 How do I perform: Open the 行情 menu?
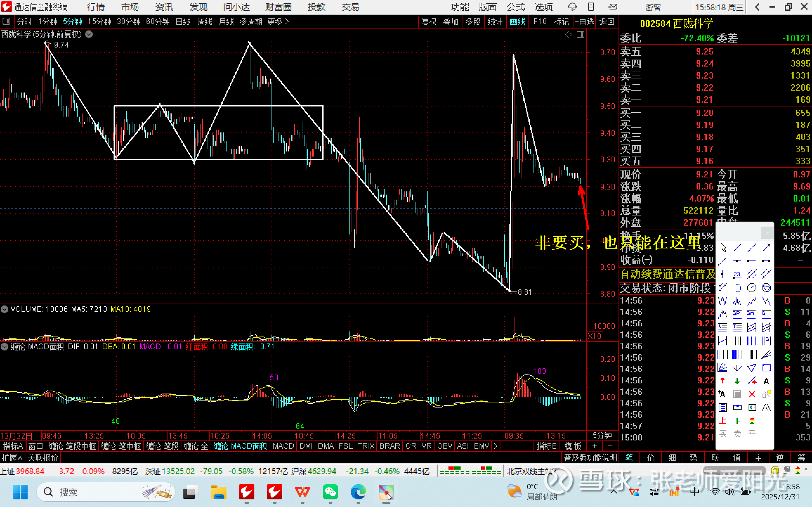click(95, 7)
